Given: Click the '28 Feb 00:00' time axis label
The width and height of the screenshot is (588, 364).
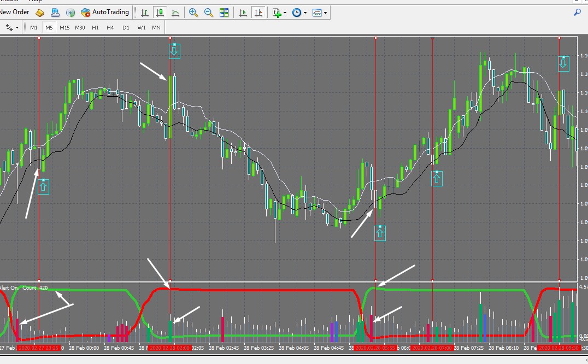Looking at the screenshot, I should (x=84, y=348).
